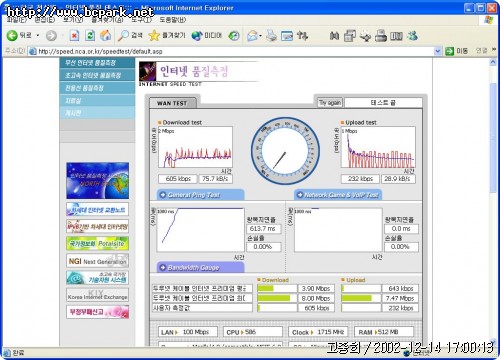The height and width of the screenshot is (360, 500).
Task: Select the WAN TEST tab
Action: (x=173, y=103)
